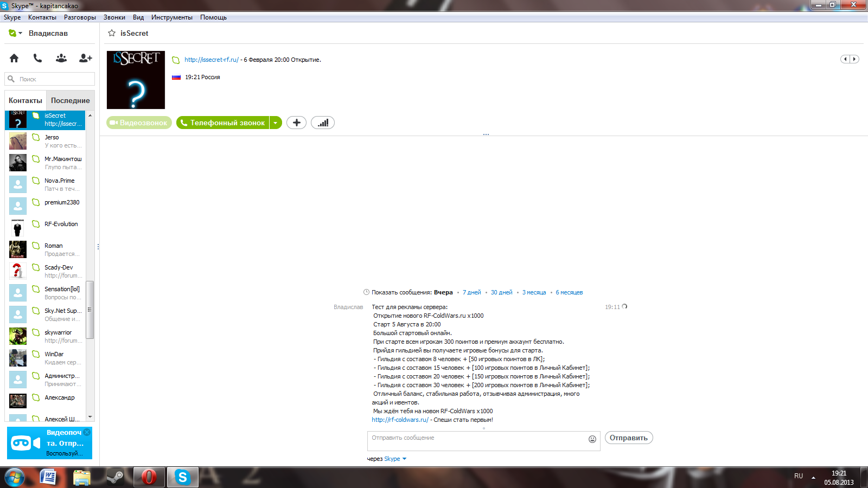
Task: Add isSecret to favorites star
Action: tap(112, 33)
